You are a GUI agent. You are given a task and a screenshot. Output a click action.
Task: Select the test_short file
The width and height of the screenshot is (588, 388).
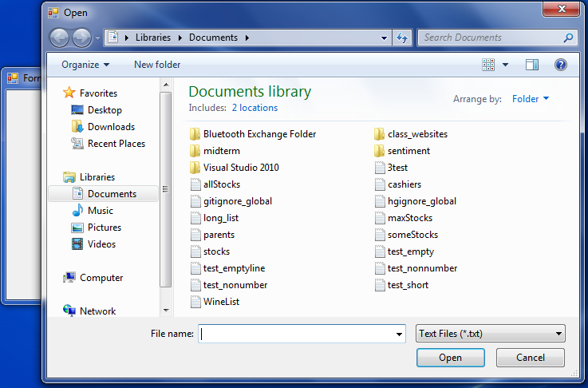click(x=401, y=285)
